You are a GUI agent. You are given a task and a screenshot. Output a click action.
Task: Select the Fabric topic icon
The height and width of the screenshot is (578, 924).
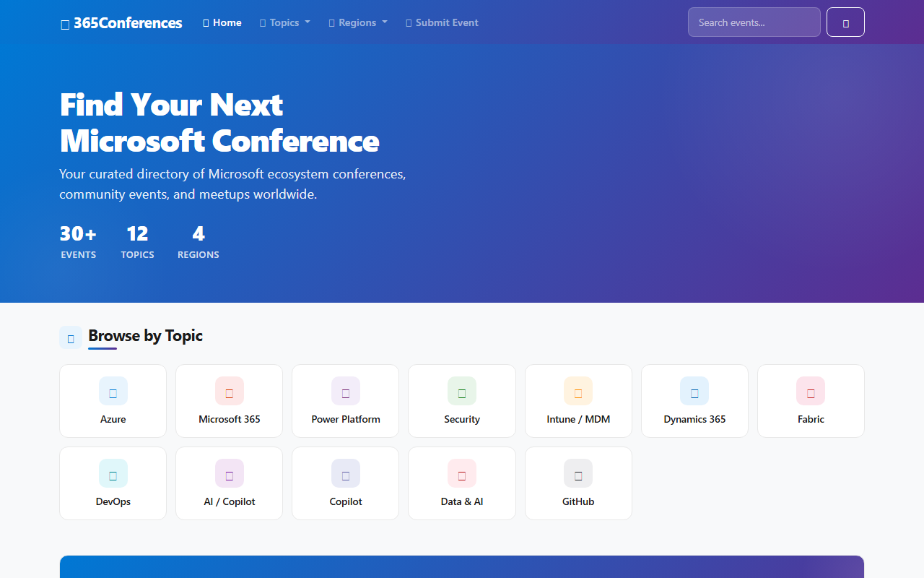point(811,391)
